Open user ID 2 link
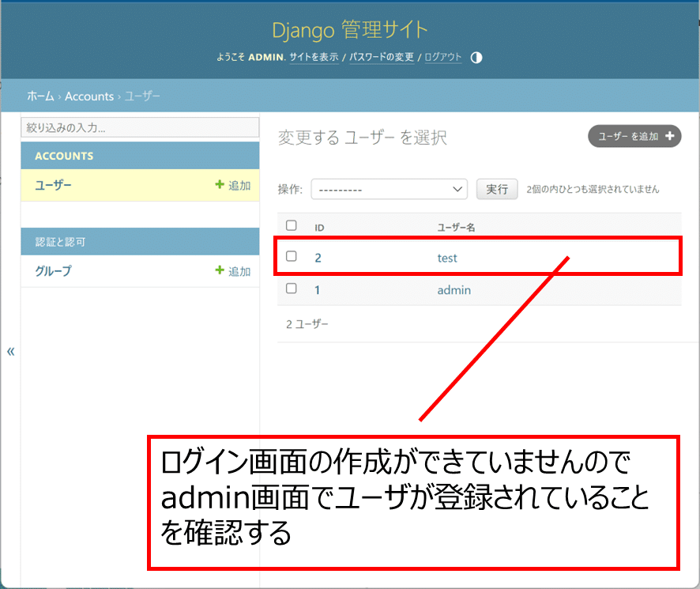The width and height of the screenshot is (700, 589). tap(318, 258)
